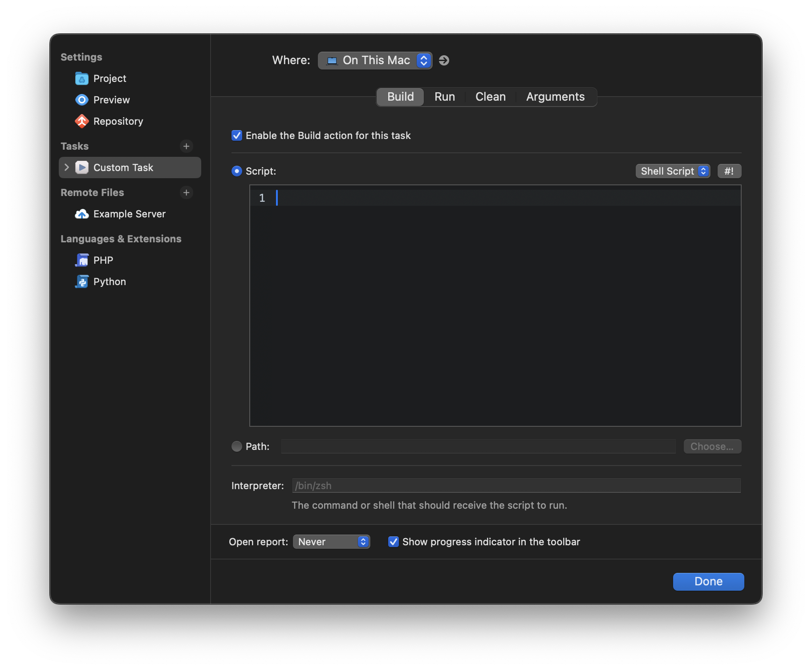Click the Tasks section header

pos(75,146)
